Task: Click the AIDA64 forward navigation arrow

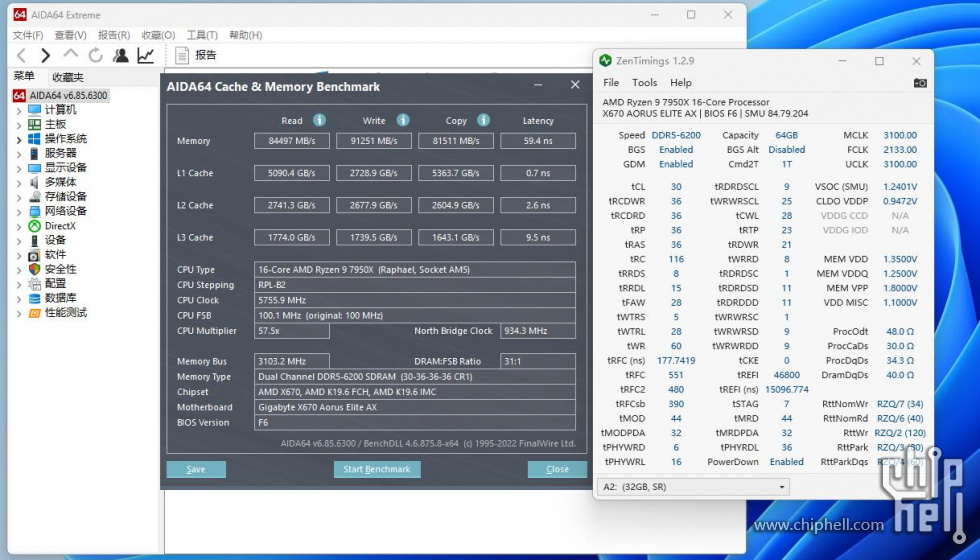Action: [45, 56]
